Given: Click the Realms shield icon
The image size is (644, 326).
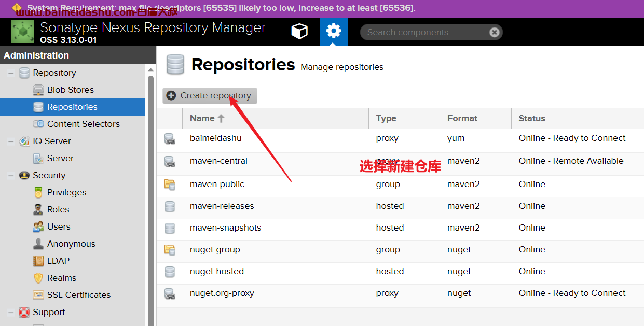Looking at the screenshot, I should tap(38, 278).
